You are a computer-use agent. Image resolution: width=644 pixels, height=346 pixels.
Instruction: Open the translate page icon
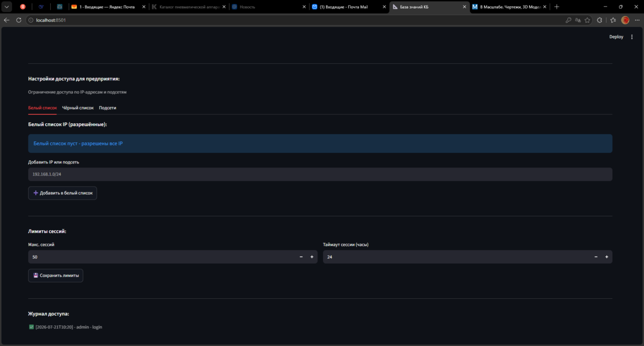click(x=578, y=20)
